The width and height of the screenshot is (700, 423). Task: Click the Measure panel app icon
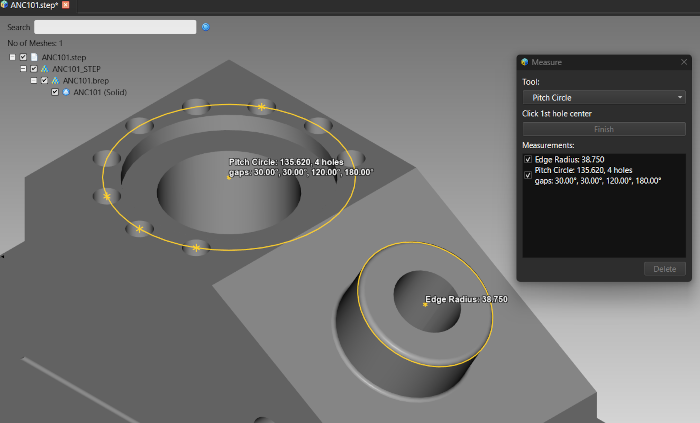coord(525,62)
